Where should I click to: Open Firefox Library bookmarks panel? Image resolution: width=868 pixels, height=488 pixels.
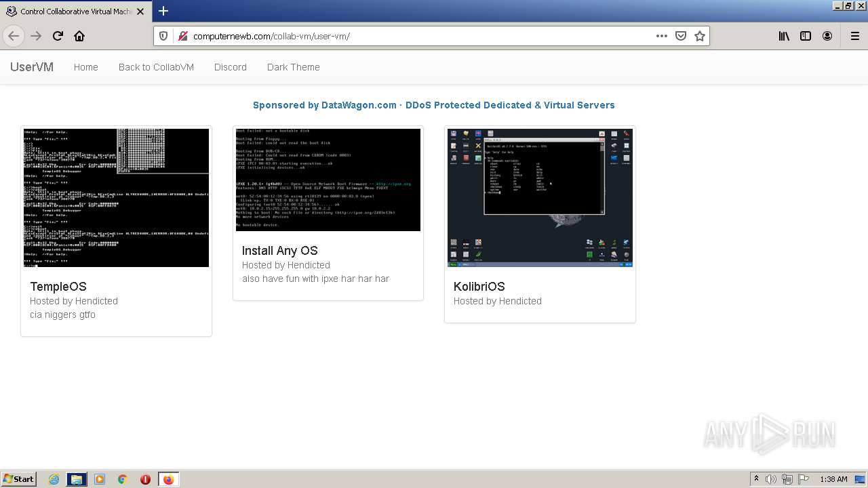[784, 36]
